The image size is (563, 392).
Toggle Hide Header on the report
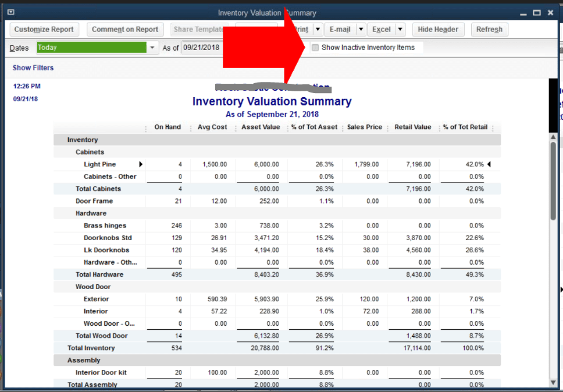tap(438, 29)
